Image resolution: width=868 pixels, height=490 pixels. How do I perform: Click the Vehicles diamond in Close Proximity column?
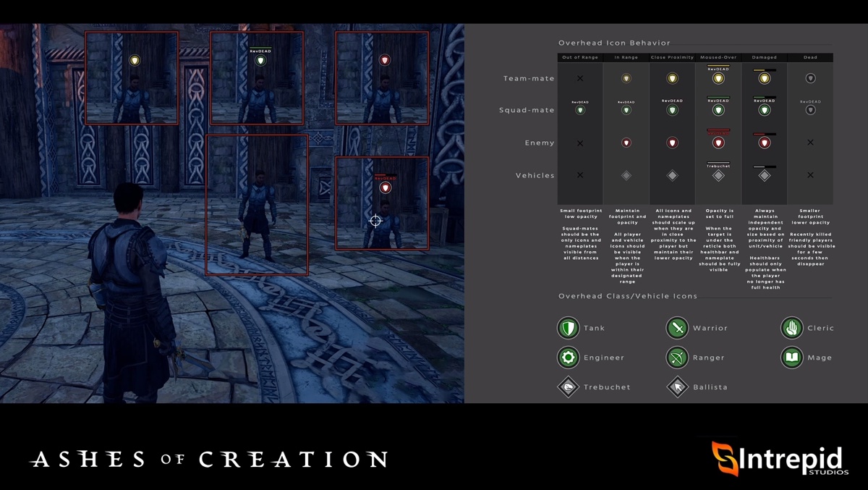click(672, 175)
